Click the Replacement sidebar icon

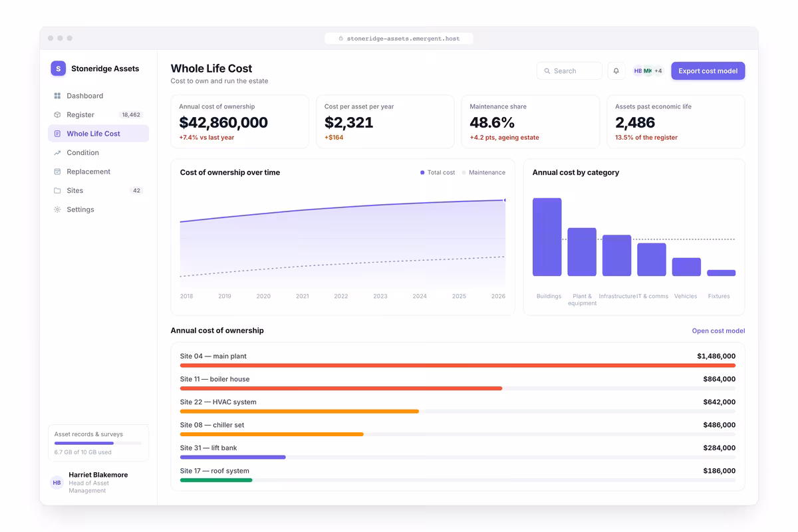[57, 172]
